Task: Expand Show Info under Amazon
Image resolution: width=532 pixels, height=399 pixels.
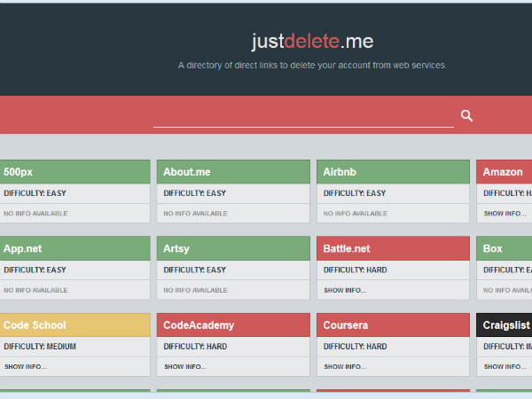Action: tap(505, 214)
